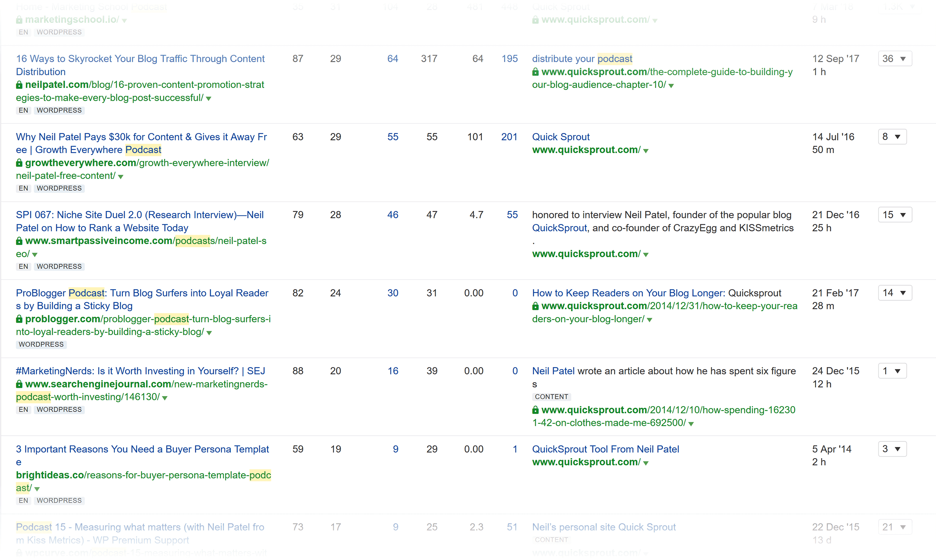Click WORDPRESS tag under brightideas.co URL
The image size is (936, 560).
coord(59,500)
